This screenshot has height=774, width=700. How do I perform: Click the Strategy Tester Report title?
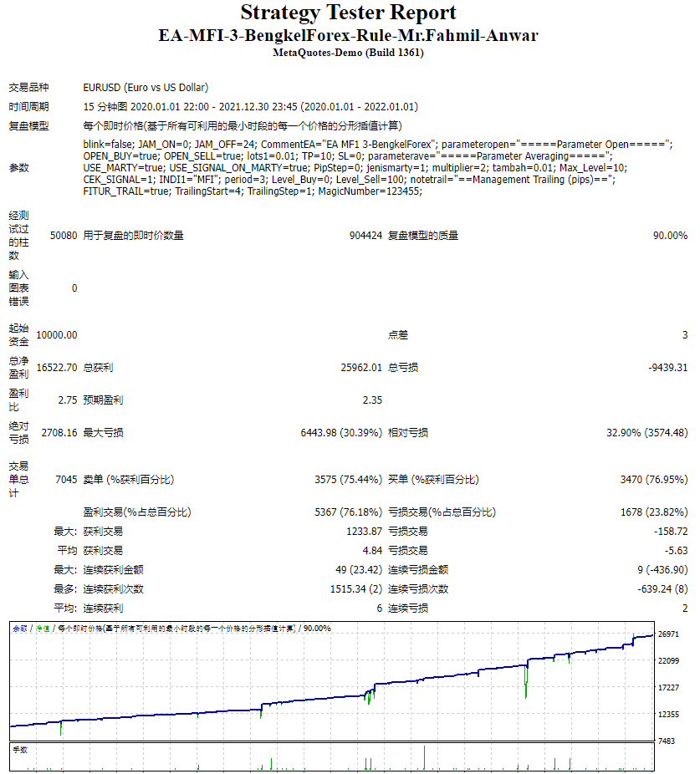[x=350, y=13]
